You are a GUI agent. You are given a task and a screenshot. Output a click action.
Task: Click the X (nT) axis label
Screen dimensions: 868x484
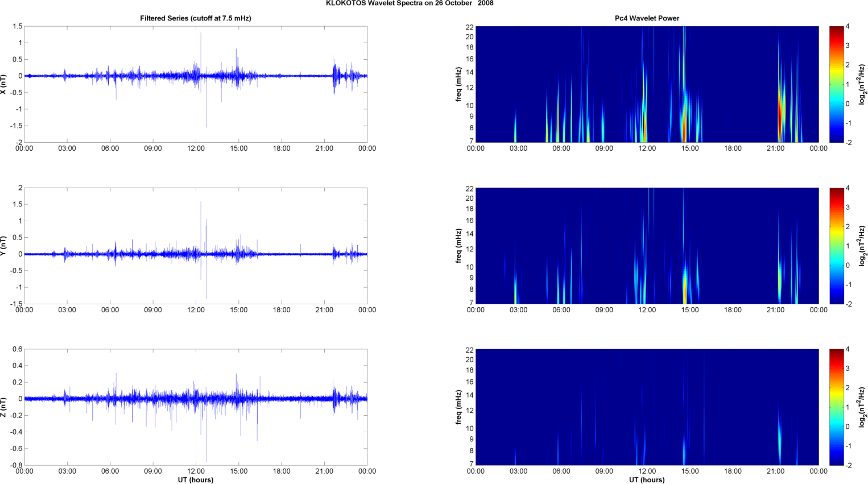point(5,84)
